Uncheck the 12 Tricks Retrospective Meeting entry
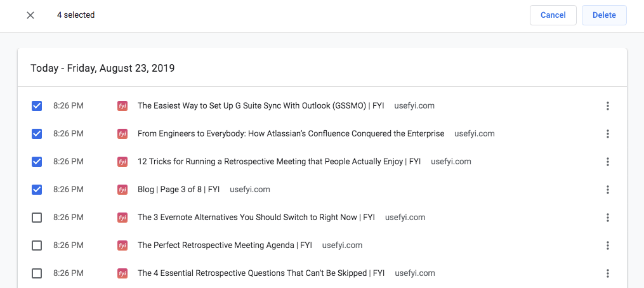644x288 pixels. (x=37, y=162)
